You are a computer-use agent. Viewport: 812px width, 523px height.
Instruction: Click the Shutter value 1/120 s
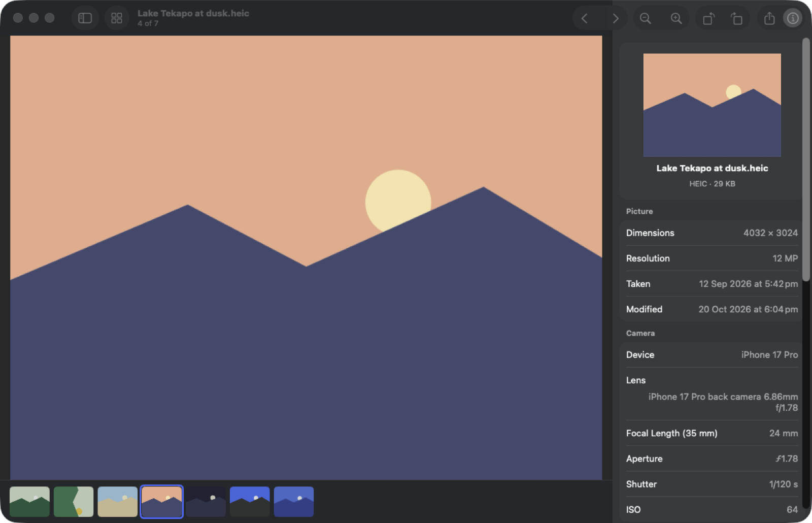coord(783,484)
